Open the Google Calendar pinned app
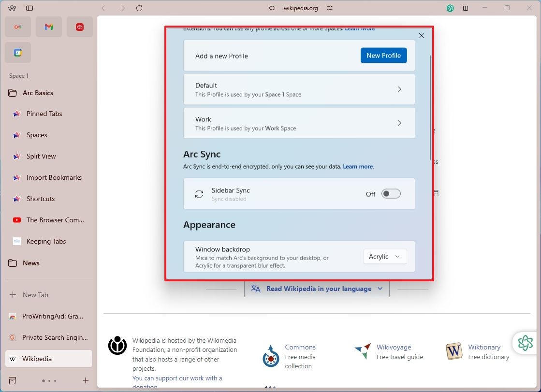Screen dimensions: 541x392 click(x=17, y=52)
